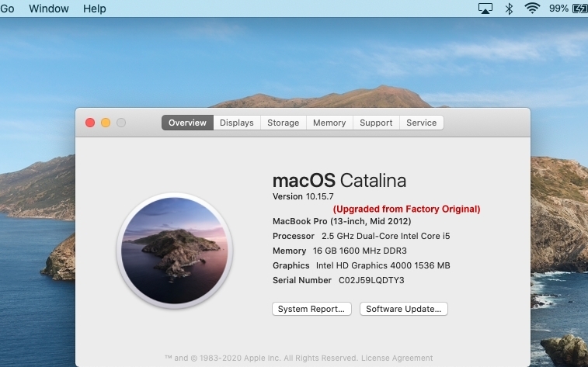Switch to the Memory tab

[x=329, y=123]
